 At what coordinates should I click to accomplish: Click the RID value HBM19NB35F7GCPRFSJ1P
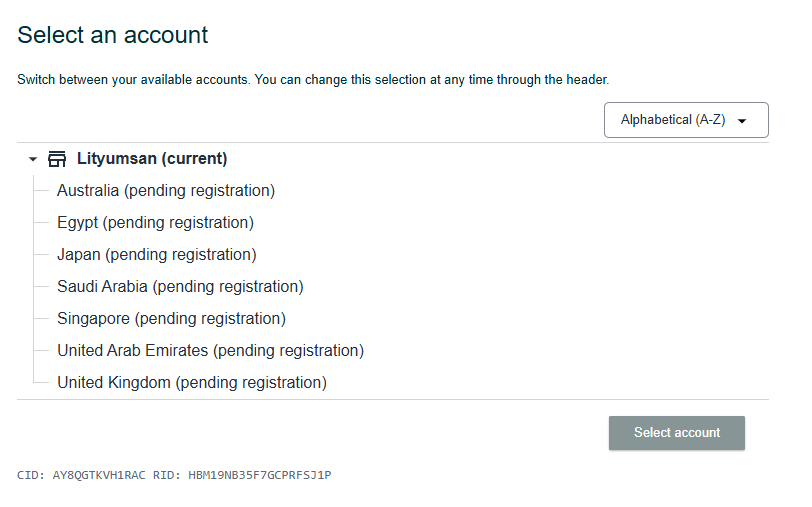pos(259,475)
